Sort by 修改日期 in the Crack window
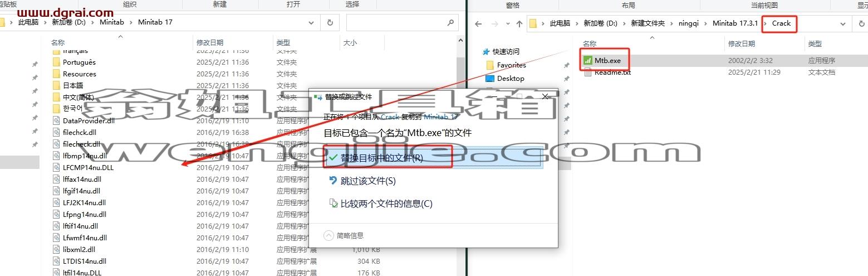 tap(742, 43)
